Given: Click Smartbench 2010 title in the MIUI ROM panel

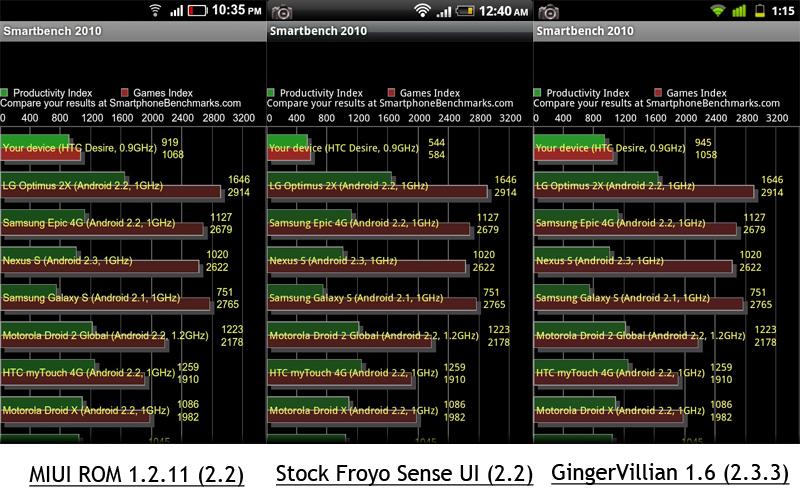Looking at the screenshot, I should point(53,31).
